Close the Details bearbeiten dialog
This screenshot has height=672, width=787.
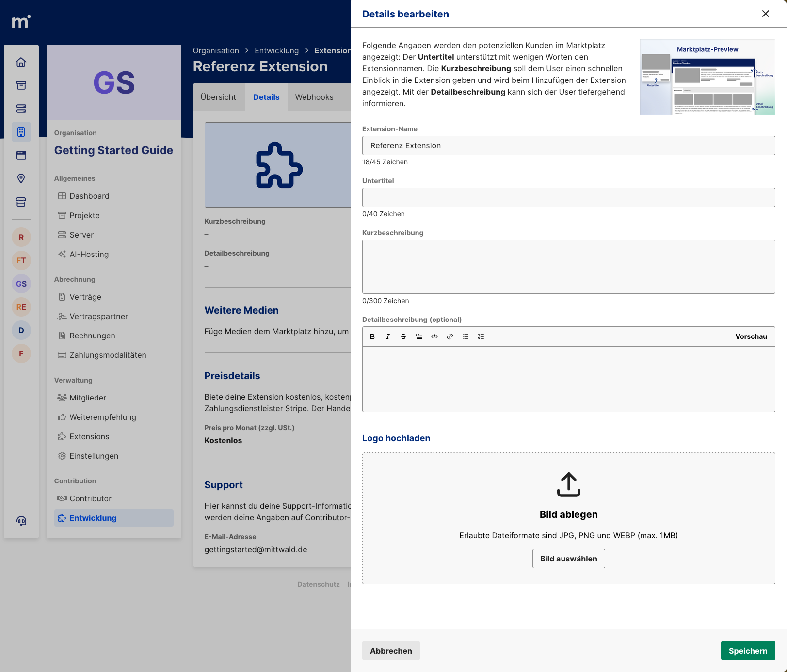765,14
